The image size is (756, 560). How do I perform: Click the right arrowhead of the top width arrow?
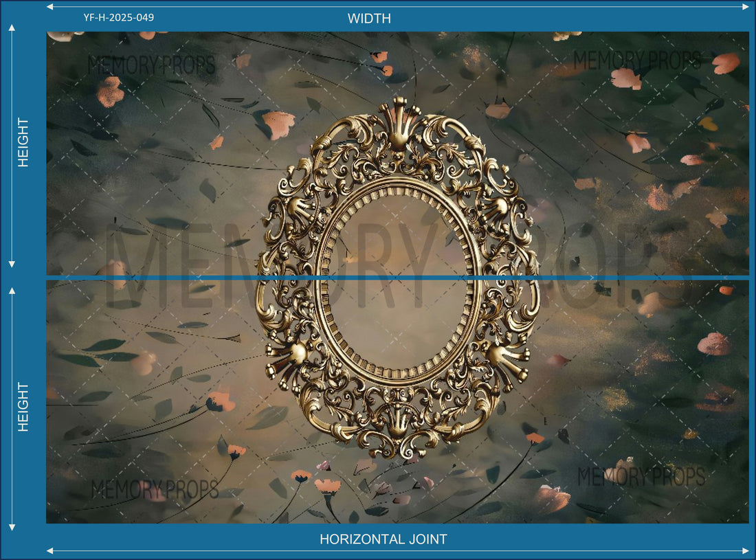coord(746,6)
